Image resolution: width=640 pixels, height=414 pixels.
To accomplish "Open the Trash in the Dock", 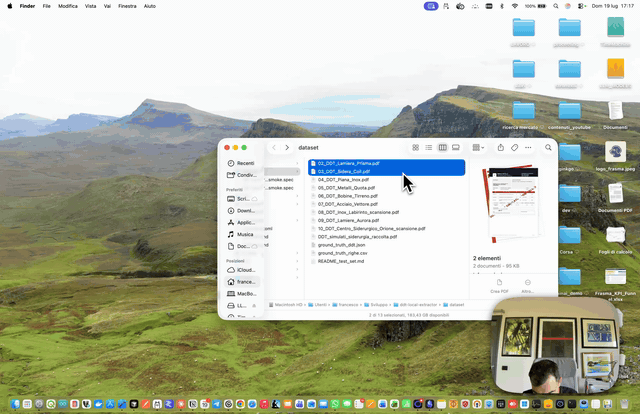I will click(624, 404).
